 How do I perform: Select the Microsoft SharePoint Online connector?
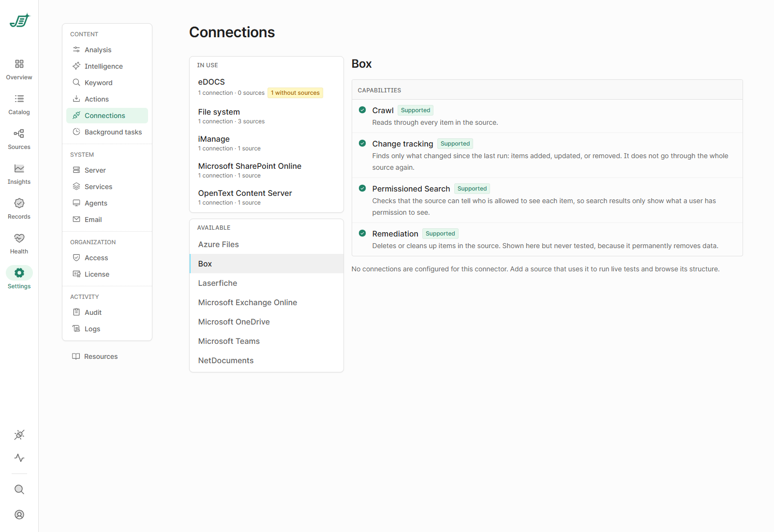click(x=267, y=170)
